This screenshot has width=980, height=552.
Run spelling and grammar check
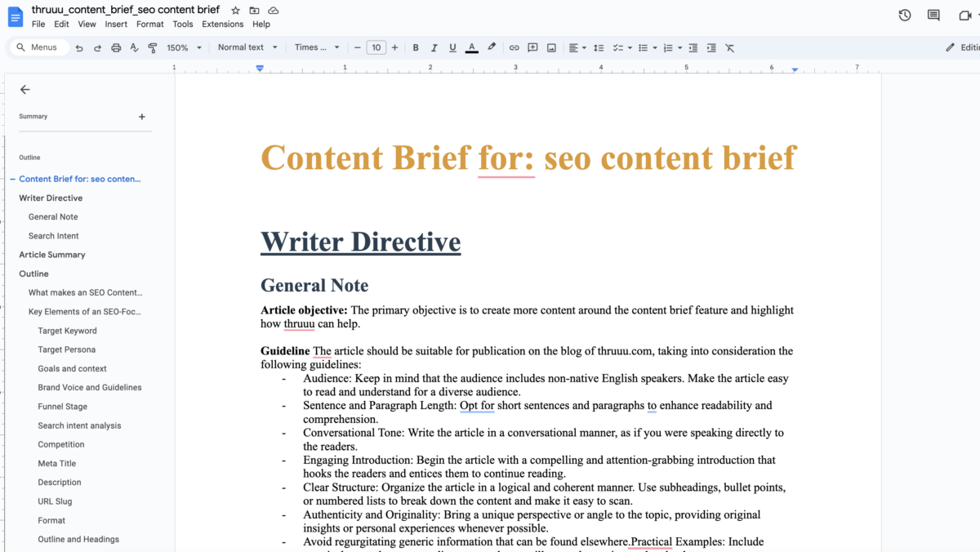pos(133,47)
